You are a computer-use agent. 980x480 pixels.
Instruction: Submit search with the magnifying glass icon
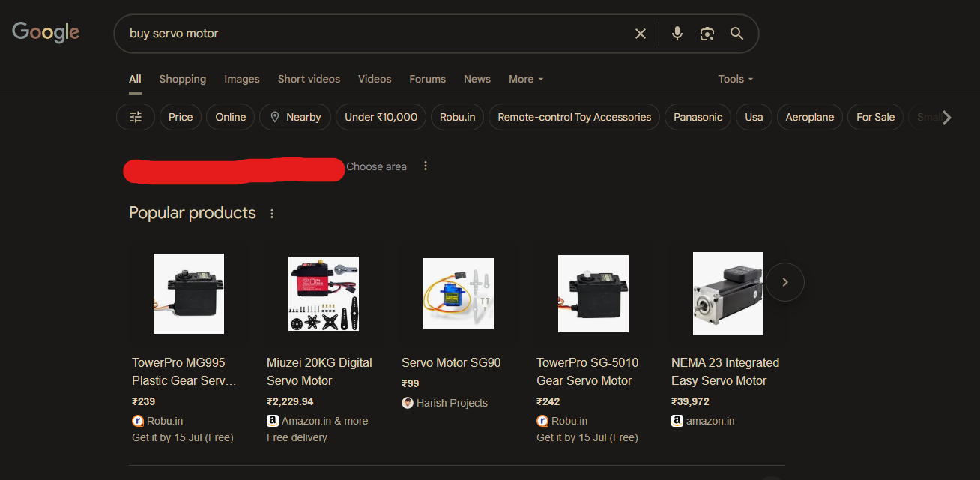pyautogui.click(x=736, y=34)
